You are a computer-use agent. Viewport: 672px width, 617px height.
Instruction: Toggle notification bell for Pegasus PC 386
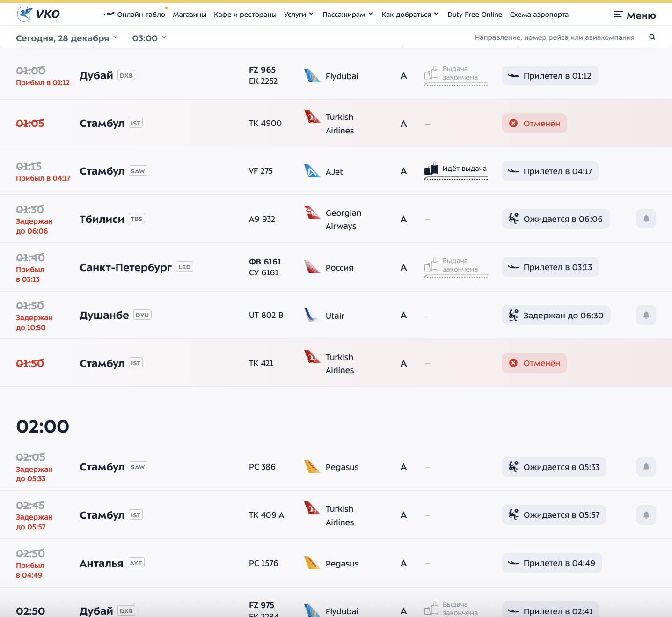point(646,467)
